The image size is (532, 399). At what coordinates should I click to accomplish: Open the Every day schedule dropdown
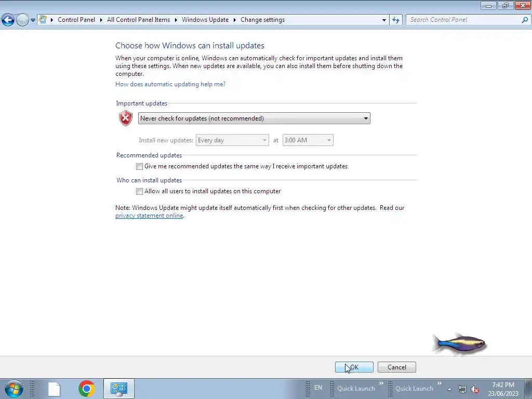pos(232,140)
